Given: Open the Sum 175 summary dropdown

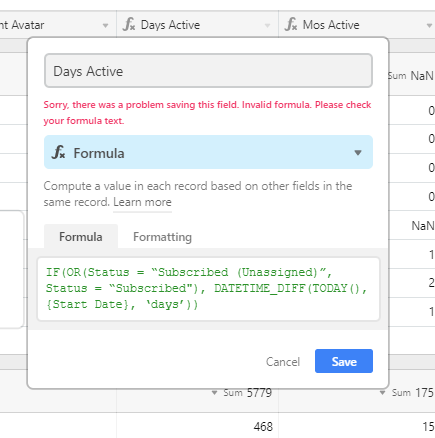Looking at the screenshot, I should (x=383, y=393).
